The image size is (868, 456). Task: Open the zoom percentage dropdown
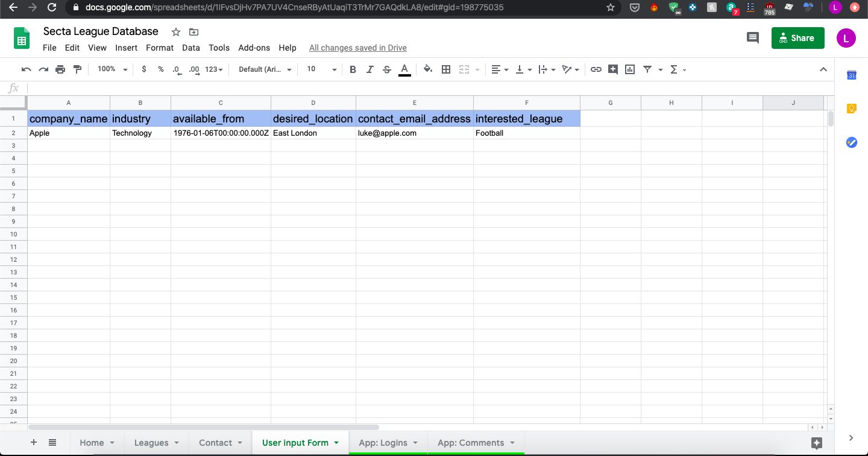click(x=111, y=69)
